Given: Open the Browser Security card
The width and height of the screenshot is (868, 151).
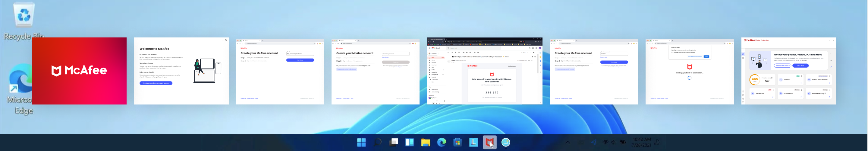Looking at the screenshot, I should click(x=819, y=94).
